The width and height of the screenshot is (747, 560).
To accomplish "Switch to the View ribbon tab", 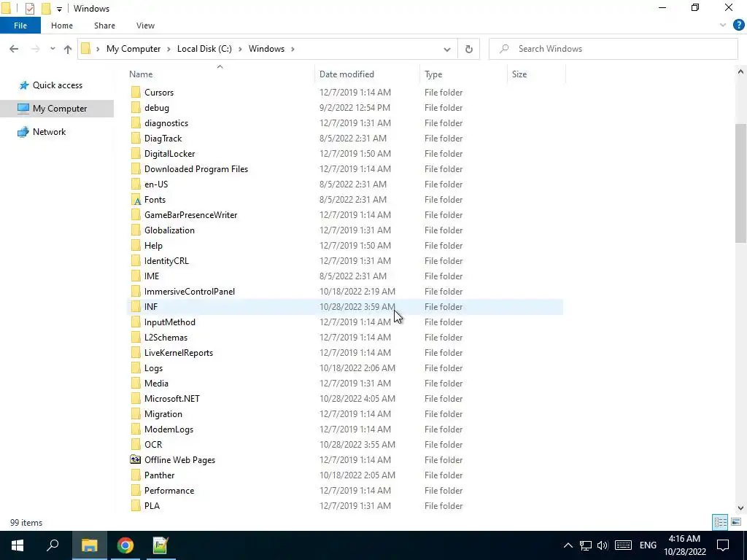I will click(145, 26).
